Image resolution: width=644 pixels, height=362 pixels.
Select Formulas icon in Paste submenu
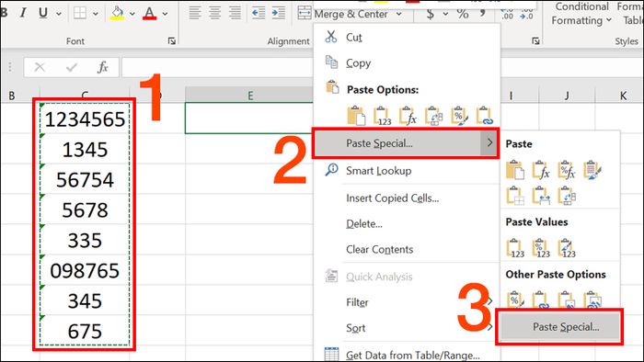[x=541, y=170]
